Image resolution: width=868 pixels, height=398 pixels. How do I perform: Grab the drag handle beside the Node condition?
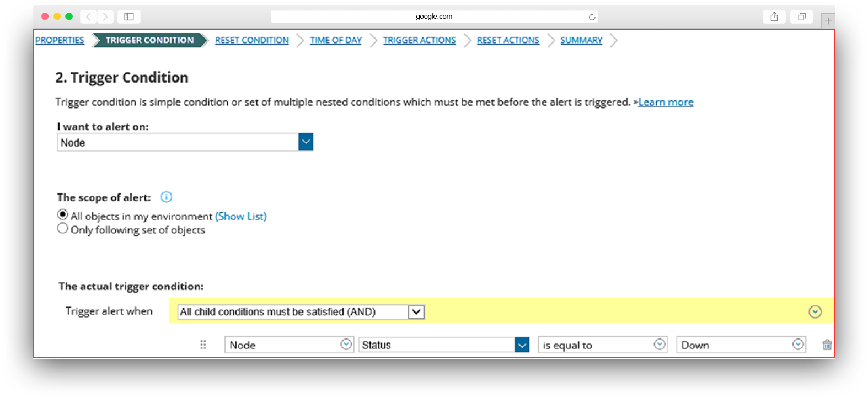tap(203, 345)
